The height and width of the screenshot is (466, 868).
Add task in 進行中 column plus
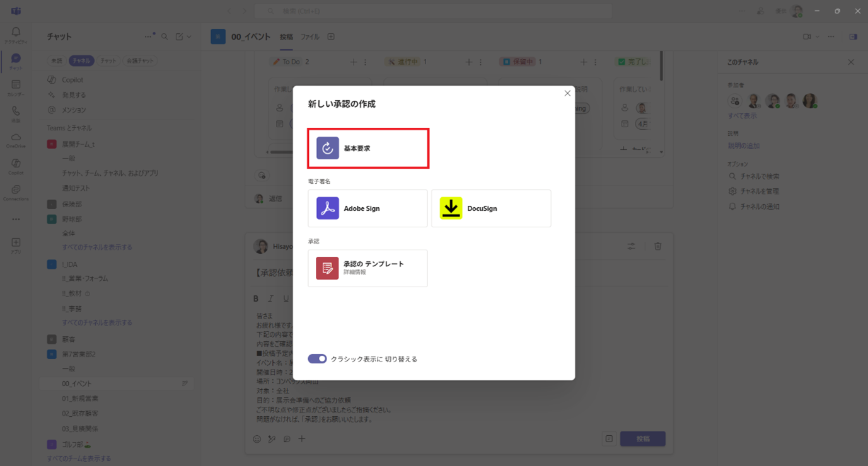468,62
